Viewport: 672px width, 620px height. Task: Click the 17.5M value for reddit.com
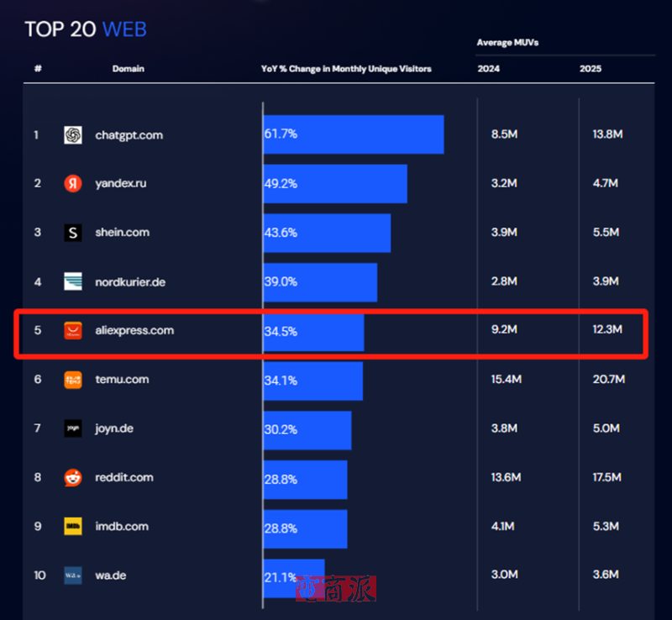(607, 477)
